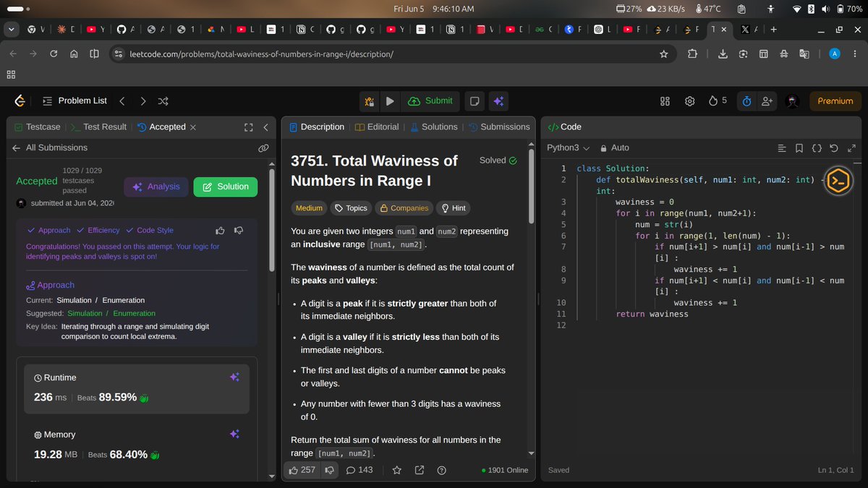
Task: Open the LeetCode home logo
Action: 20,101
